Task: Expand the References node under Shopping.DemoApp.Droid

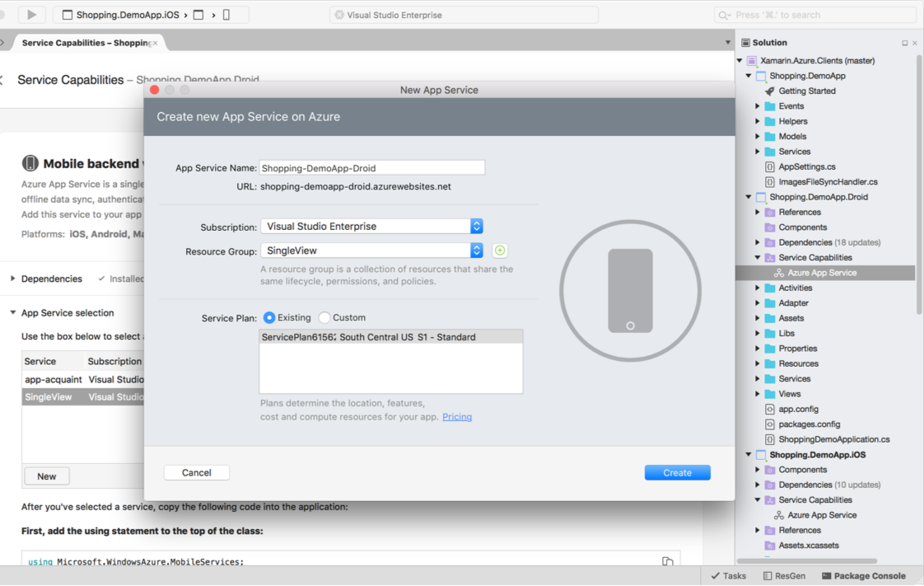Action: tap(758, 213)
